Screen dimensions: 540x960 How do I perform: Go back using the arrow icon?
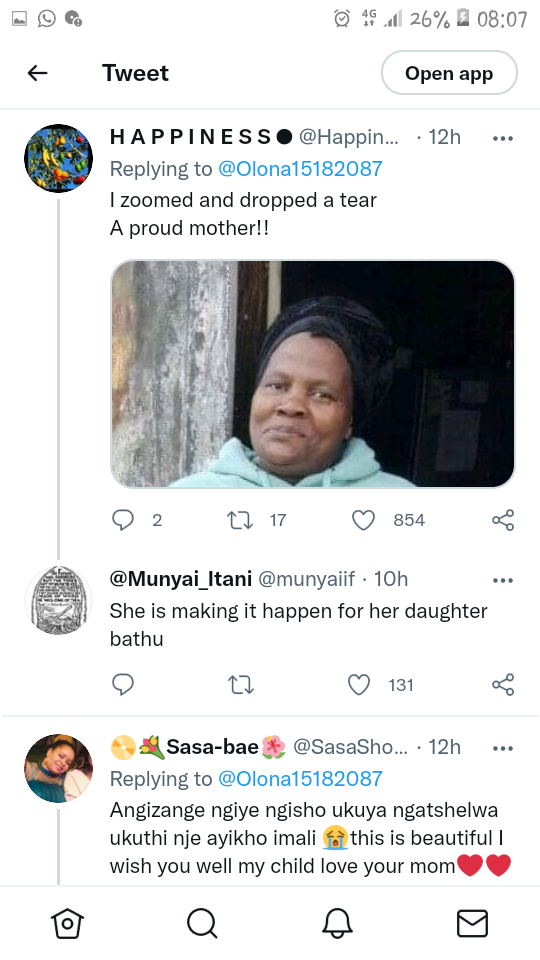37,73
